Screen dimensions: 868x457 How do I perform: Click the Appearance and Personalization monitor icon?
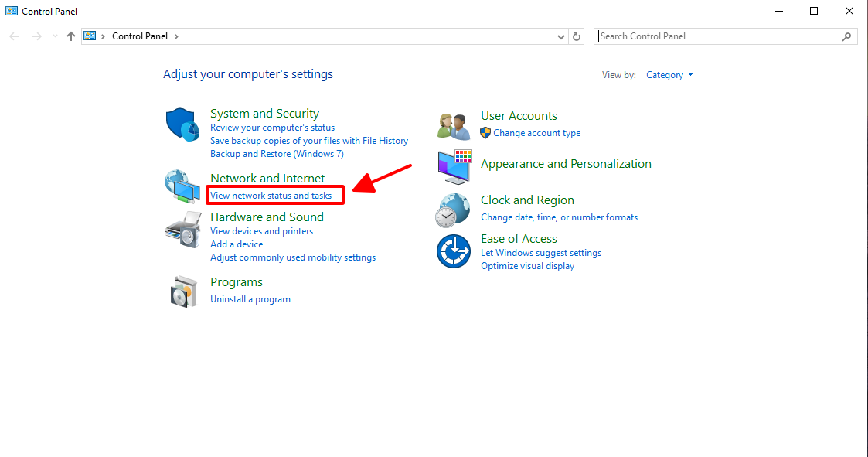point(454,166)
